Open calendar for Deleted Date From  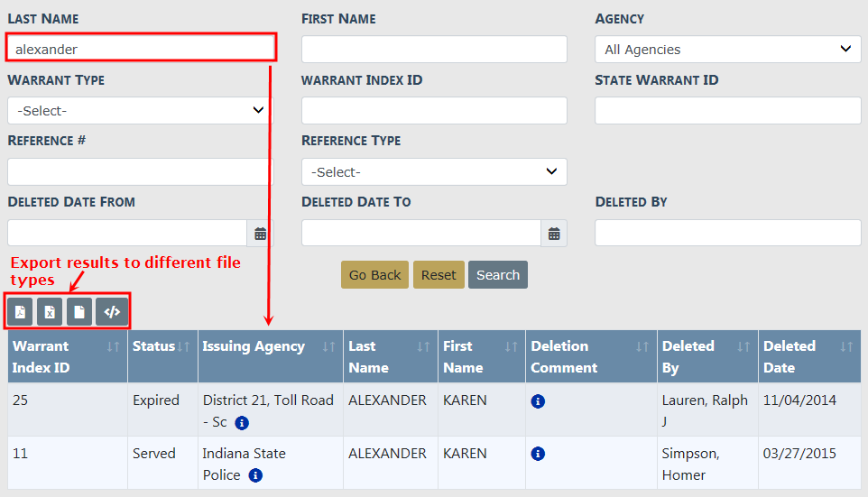(261, 234)
